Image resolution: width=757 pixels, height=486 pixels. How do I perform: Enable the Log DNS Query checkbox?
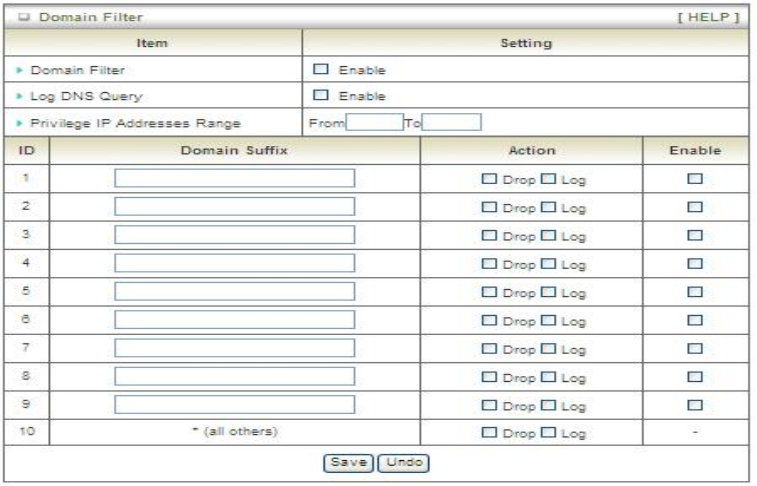319,96
